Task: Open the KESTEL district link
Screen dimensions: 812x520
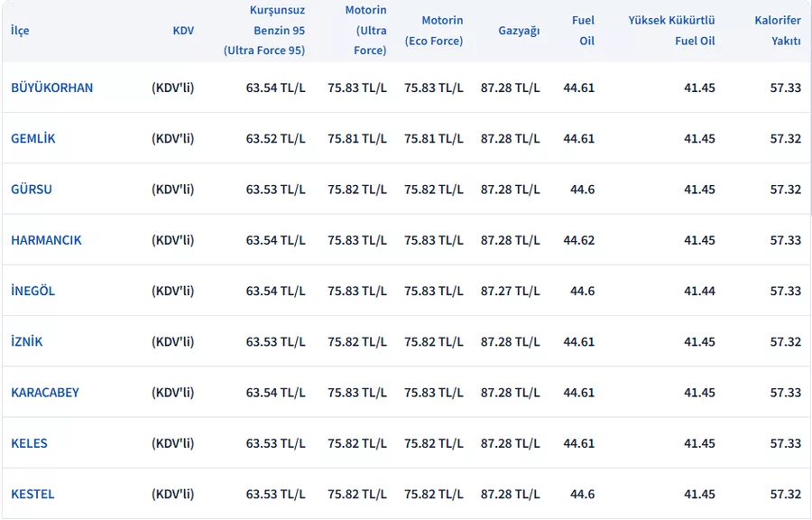Action: (x=32, y=494)
